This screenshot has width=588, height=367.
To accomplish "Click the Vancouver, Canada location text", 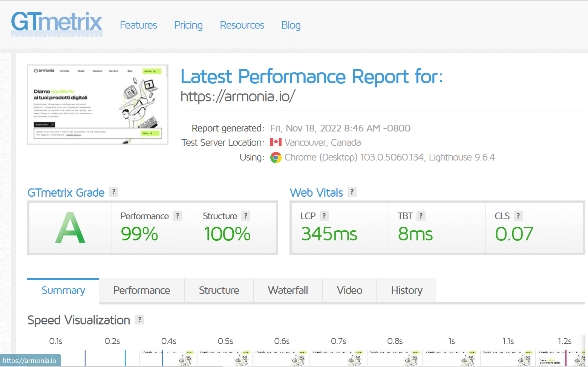I will point(323,142).
